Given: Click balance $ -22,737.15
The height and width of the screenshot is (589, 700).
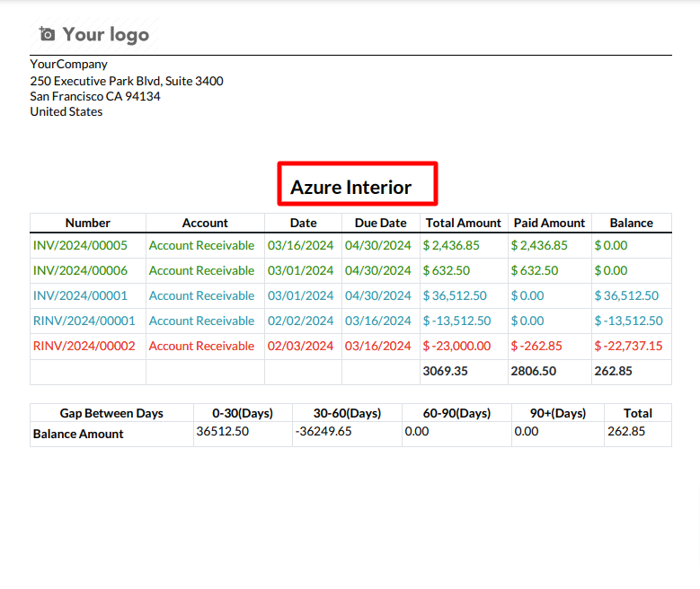Looking at the screenshot, I should click(x=629, y=346).
